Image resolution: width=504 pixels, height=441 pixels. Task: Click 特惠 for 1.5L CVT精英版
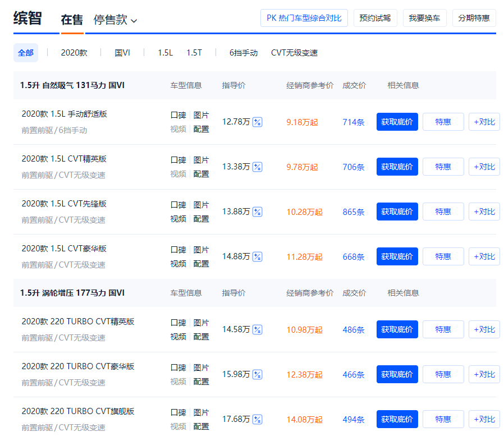(x=443, y=167)
